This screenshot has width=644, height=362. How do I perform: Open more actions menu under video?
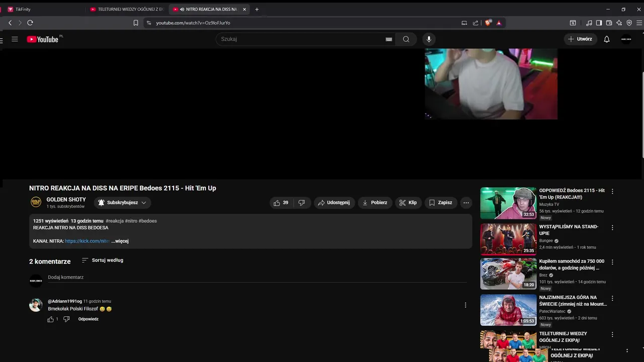(466, 203)
